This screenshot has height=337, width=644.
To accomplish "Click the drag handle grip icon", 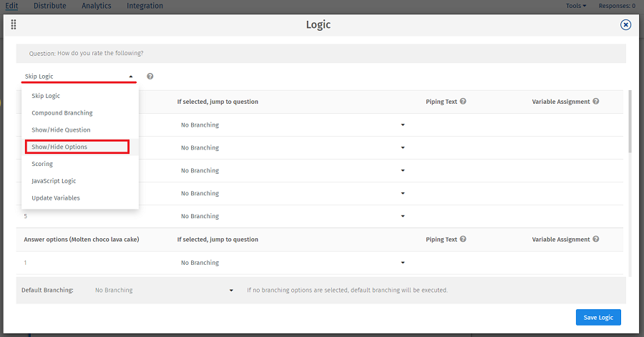I will tap(14, 25).
